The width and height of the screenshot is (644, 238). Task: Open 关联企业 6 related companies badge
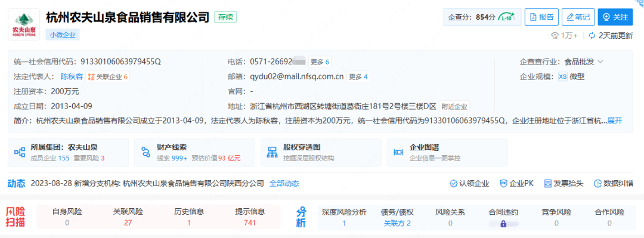(107, 76)
